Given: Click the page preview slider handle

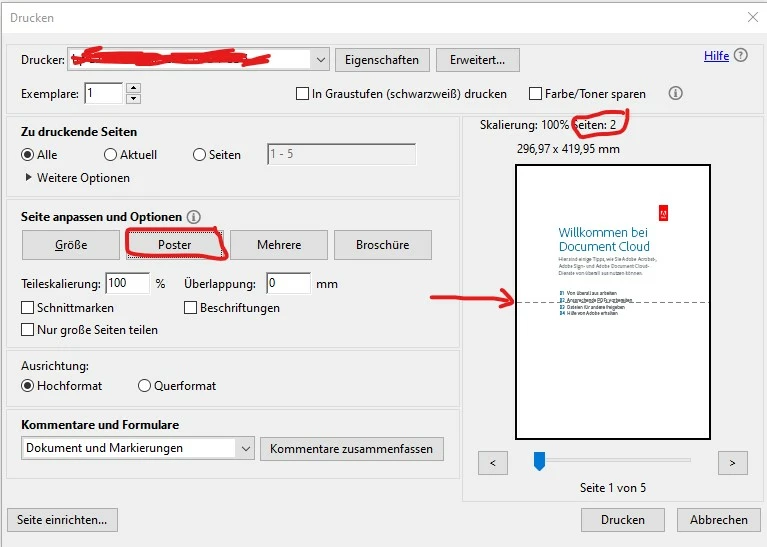Looking at the screenshot, I should pyautogui.click(x=539, y=461).
